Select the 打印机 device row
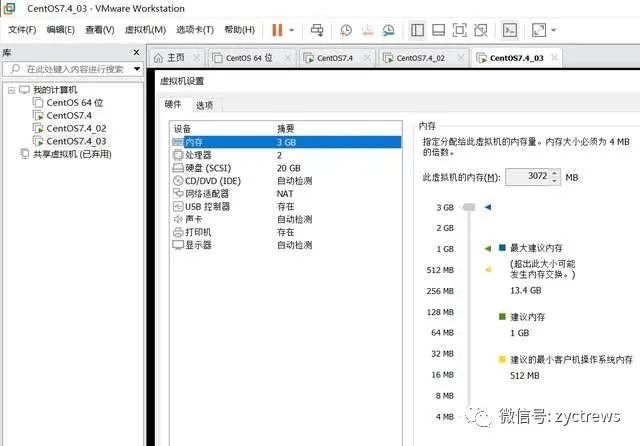Image resolution: width=640 pixels, height=446 pixels. (286, 232)
